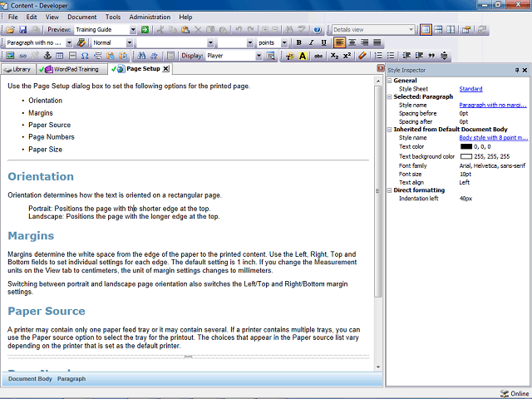Click the properties pane icon in view toolbar
Image resolution: width=532 pixels, height=399 pixels.
pos(466,30)
